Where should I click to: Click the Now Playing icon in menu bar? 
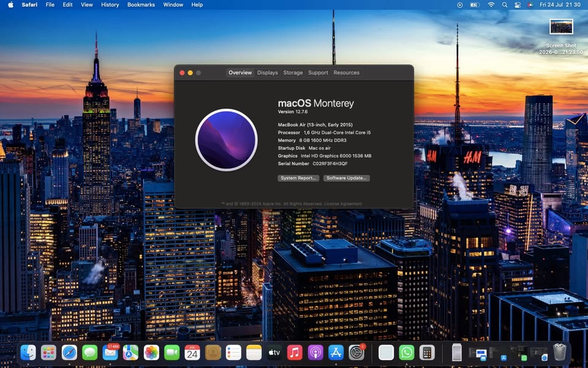pos(460,5)
